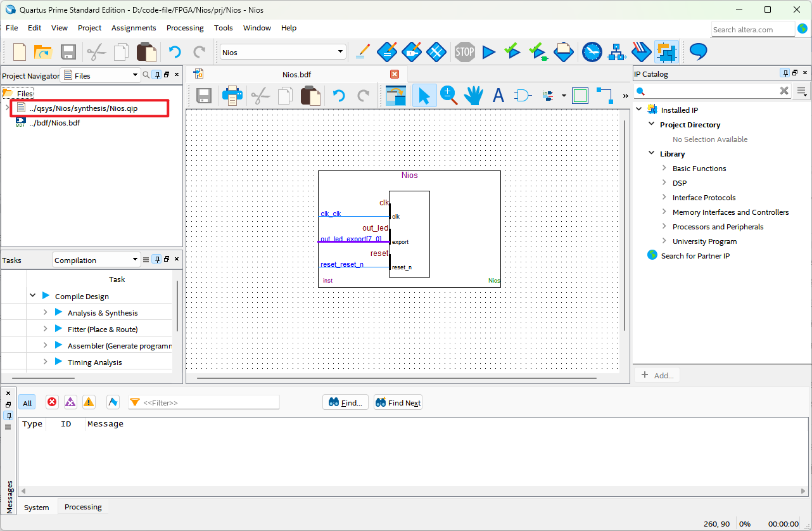The image size is (812, 531).
Task: Toggle the pin on IP Catalog panel
Action: click(785, 74)
